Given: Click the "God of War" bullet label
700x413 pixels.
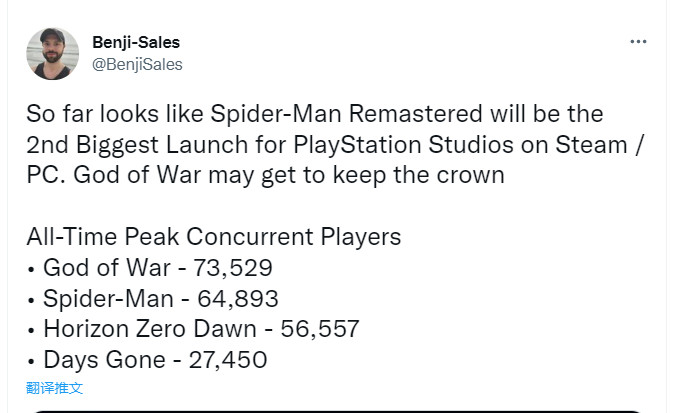Looking at the screenshot, I should click(96, 268).
